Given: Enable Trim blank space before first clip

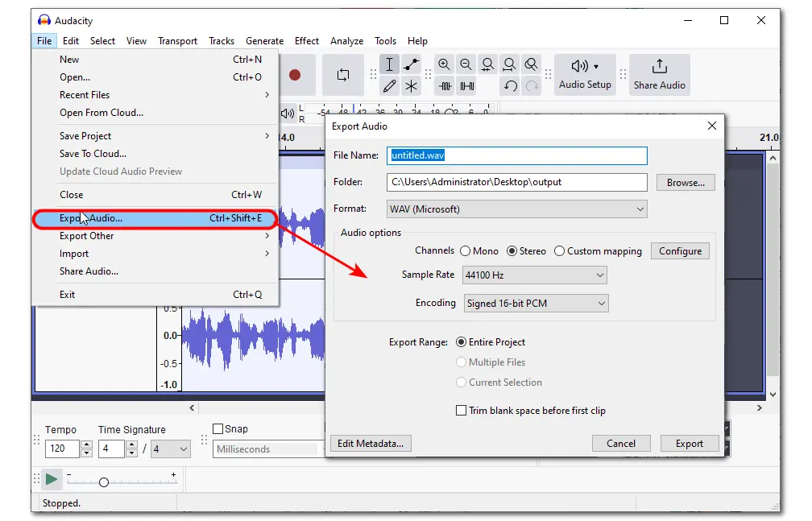Looking at the screenshot, I should 462,411.
